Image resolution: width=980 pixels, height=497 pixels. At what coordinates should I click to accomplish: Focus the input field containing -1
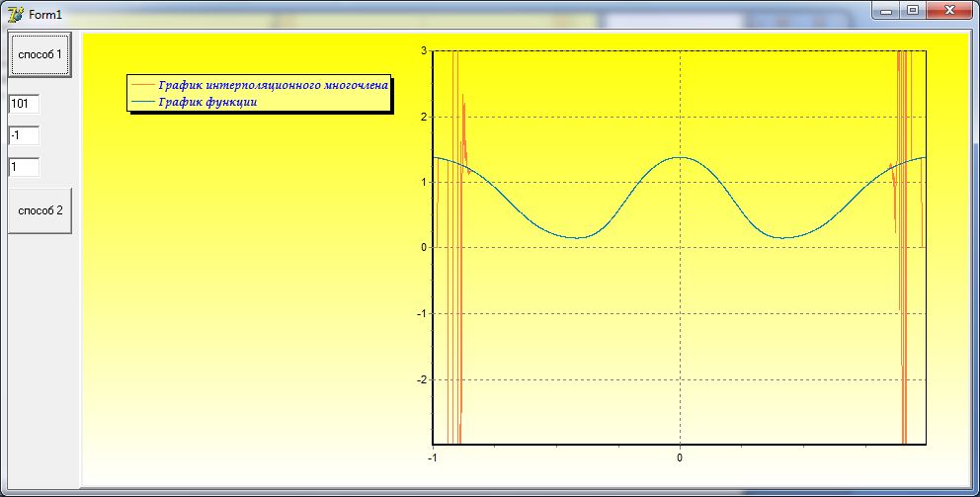click(x=25, y=135)
